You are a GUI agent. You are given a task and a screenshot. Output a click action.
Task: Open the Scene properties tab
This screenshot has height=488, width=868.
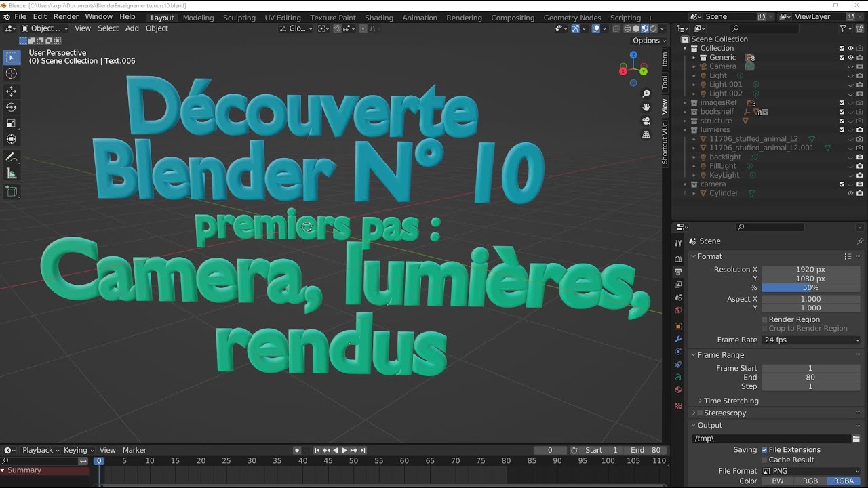(678, 298)
